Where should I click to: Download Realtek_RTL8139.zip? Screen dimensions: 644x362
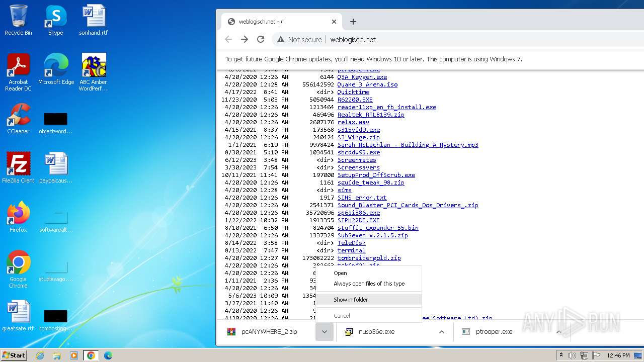point(371,115)
